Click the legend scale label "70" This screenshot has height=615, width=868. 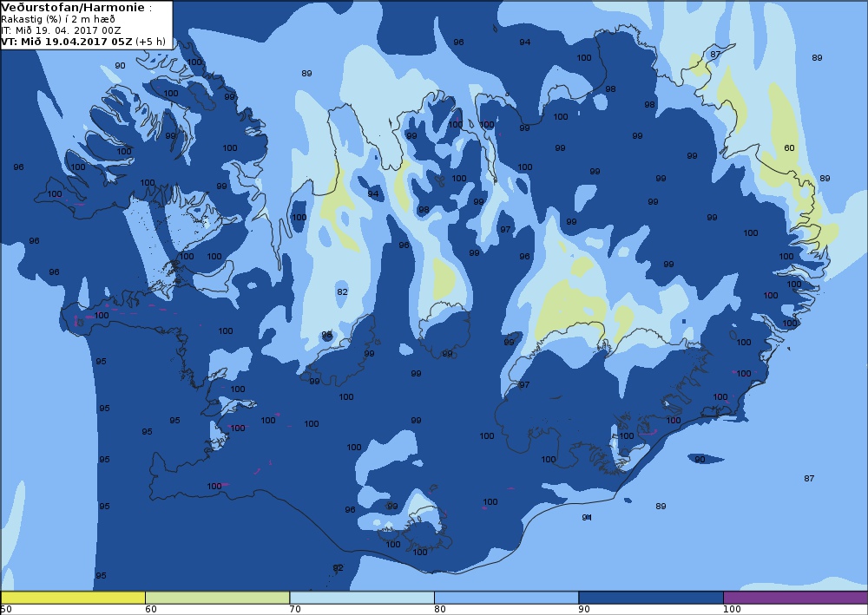tap(295, 609)
